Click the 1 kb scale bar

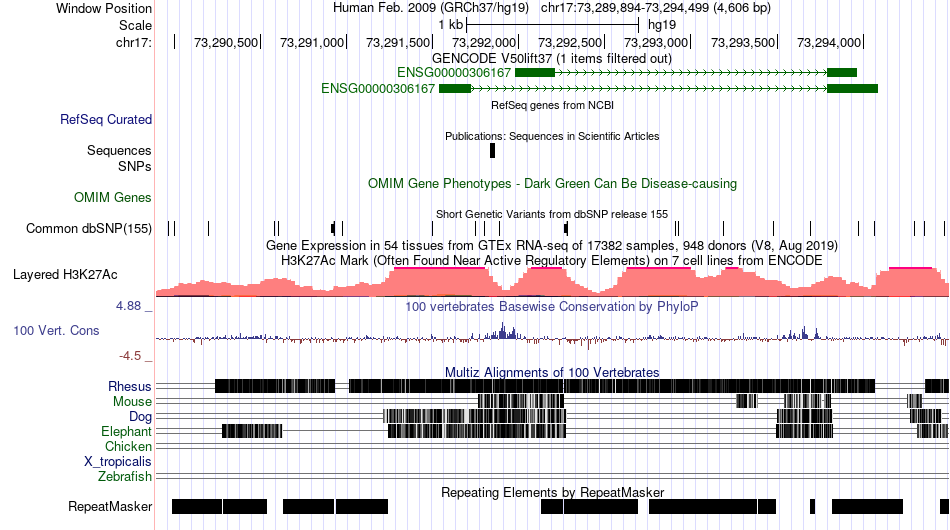click(x=553, y=25)
